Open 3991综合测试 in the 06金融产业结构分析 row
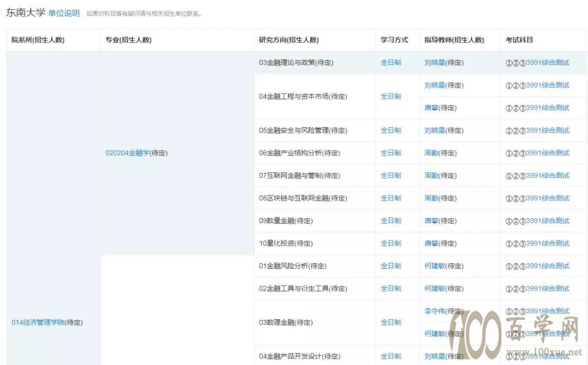The width and height of the screenshot is (588, 365). (x=548, y=153)
